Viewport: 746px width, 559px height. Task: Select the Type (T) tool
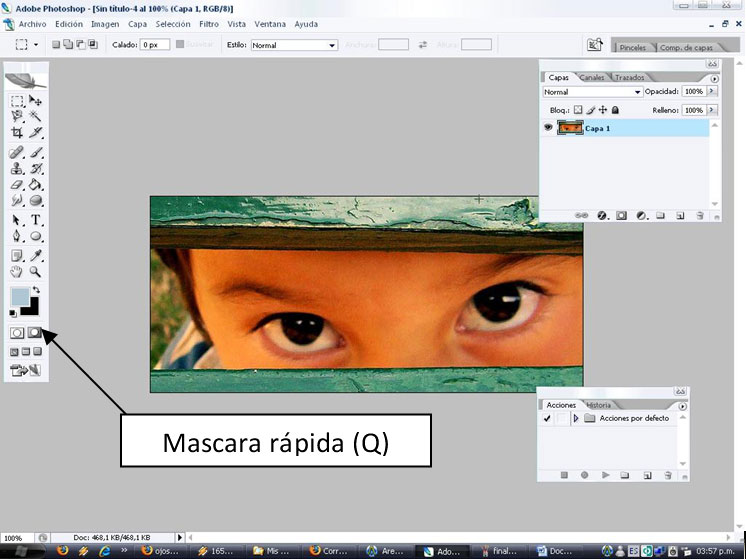tap(36, 220)
